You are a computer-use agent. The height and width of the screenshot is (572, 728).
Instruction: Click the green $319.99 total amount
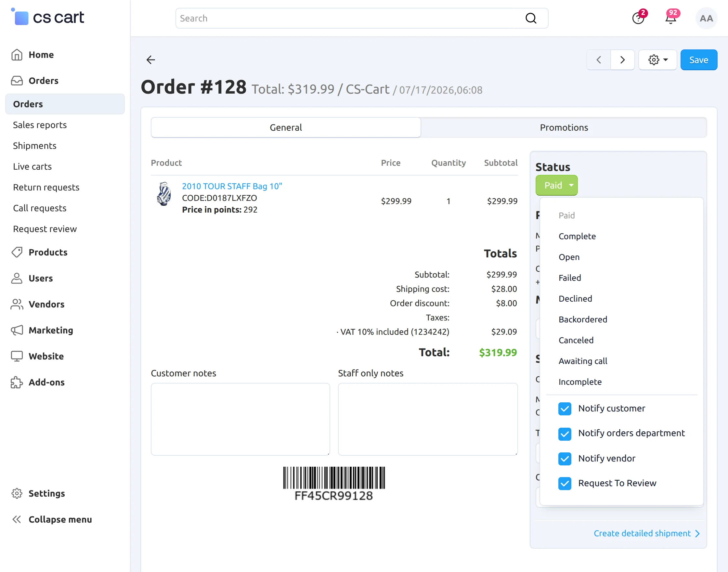(x=498, y=352)
